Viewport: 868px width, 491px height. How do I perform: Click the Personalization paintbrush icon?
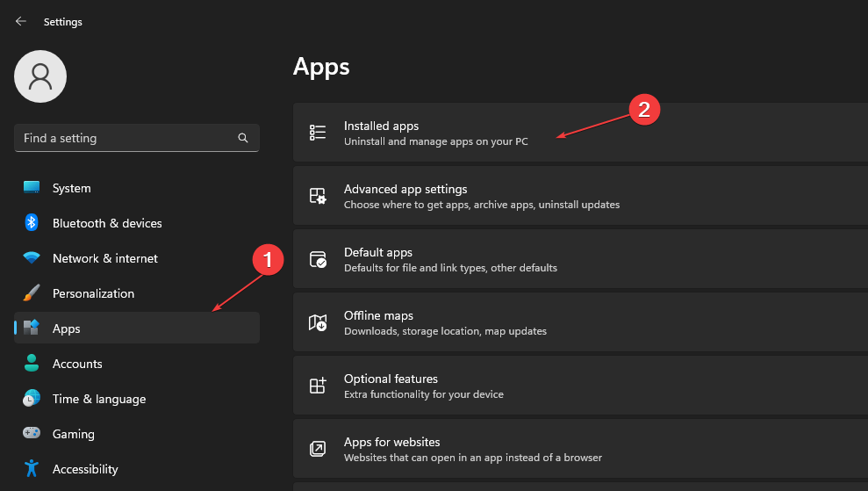[x=32, y=292]
